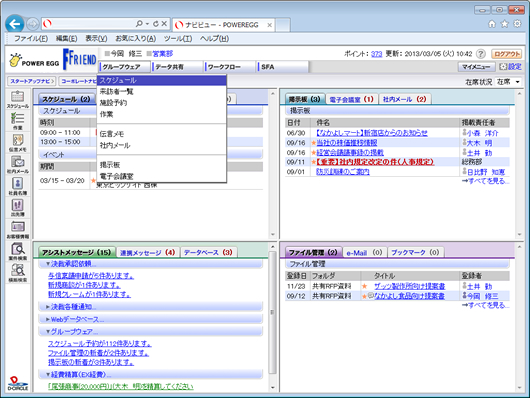Click 与信稟議申請が5件あります link

91,276
